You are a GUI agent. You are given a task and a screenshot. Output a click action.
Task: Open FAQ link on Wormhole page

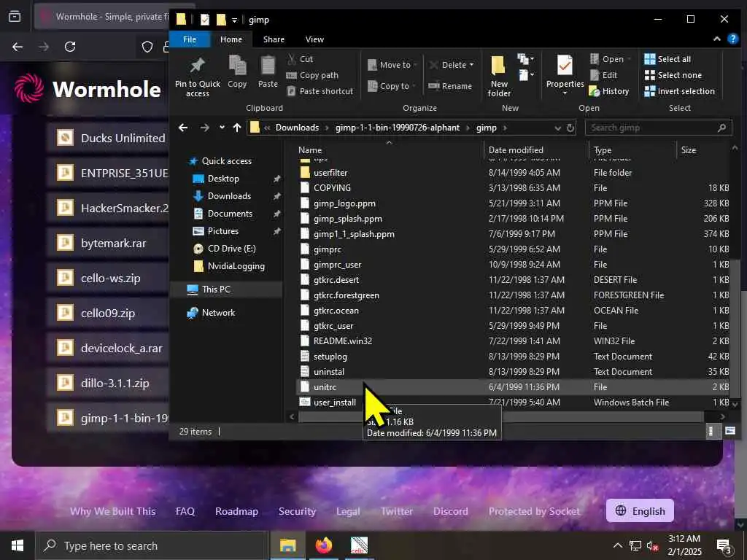pyautogui.click(x=185, y=511)
